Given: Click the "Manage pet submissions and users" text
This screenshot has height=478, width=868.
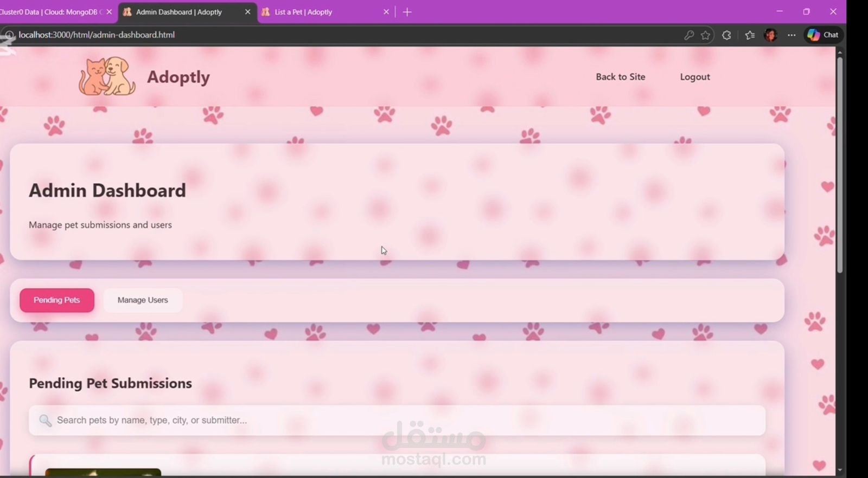Looking at the screenshot, I should [x=100, y=225].
